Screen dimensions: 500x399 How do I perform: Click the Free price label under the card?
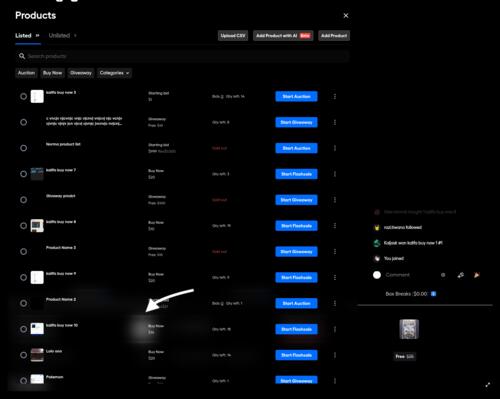[404, 356]
